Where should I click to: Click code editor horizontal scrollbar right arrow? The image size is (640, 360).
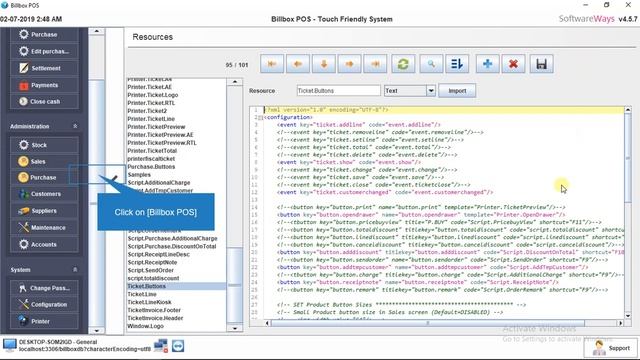[x=620, y=323]
